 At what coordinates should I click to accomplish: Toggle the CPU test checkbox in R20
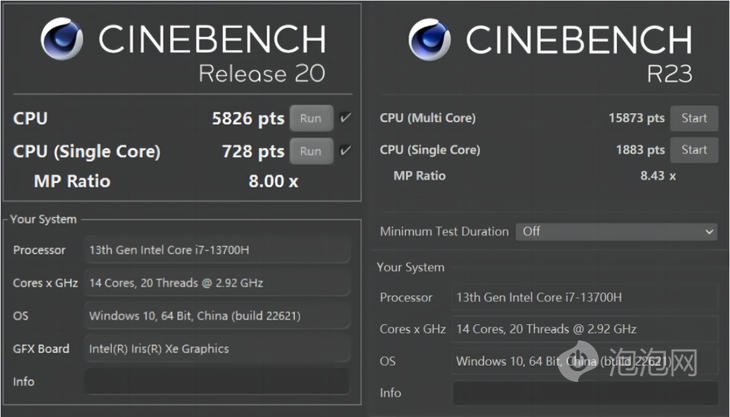pyautogui.click(x=345, y=118)
